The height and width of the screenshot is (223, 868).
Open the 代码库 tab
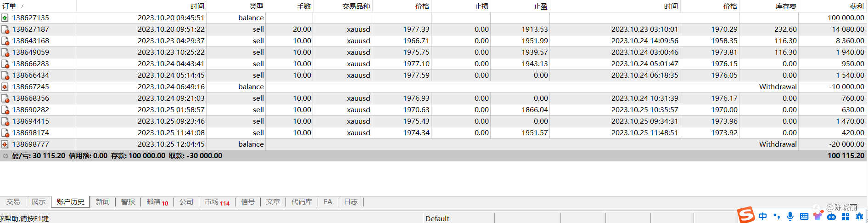click(x=302, y=202)
